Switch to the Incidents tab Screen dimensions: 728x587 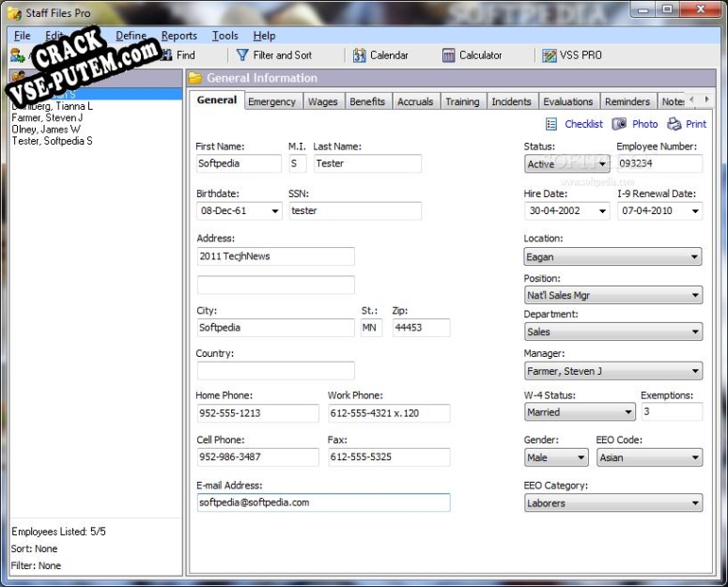point(511,101)
